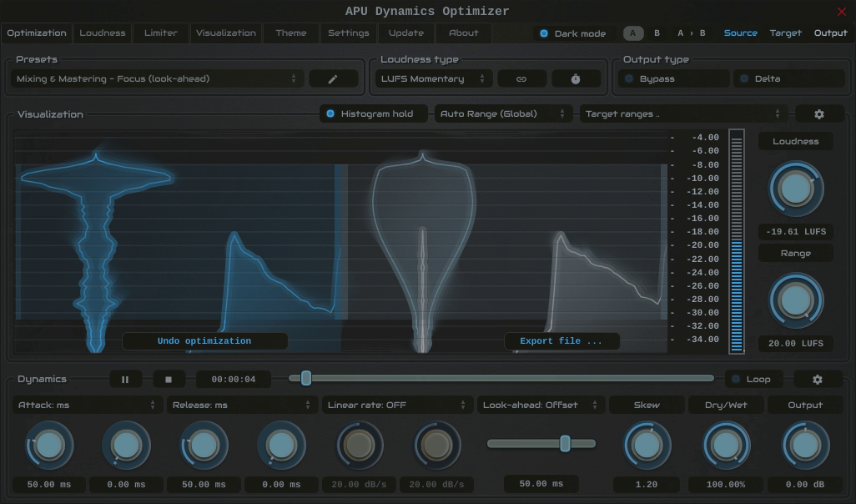Open the Theme tab
The height and width of the screenshot is (504, 856).
291,33
